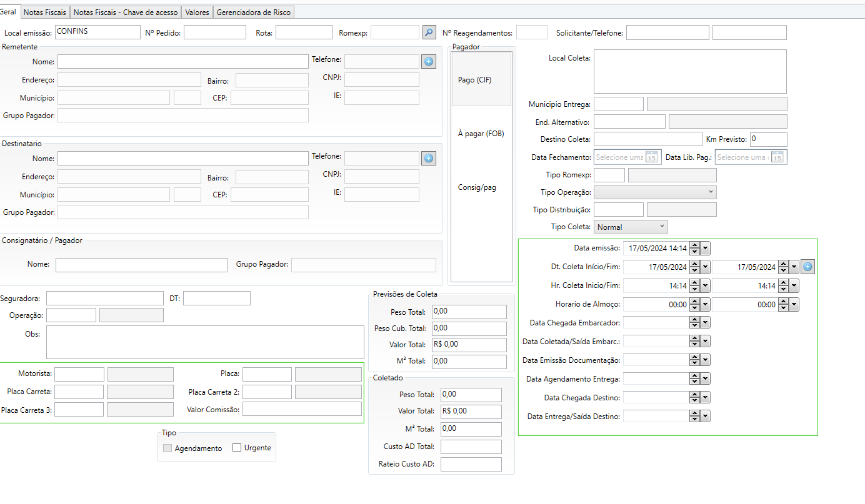Viewport: 865px width, 504px height.
Task: Click the Destinatario Nome input field
Action: pos(183,159)
